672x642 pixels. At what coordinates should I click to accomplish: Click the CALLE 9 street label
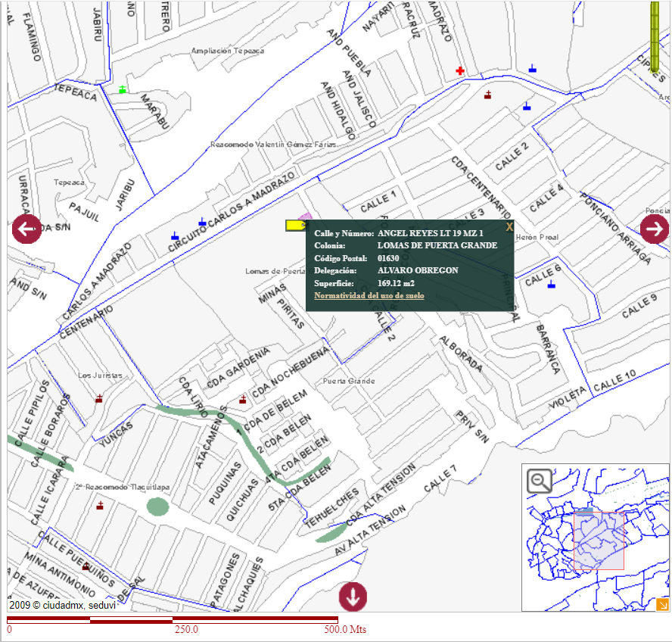click(639, 306)
